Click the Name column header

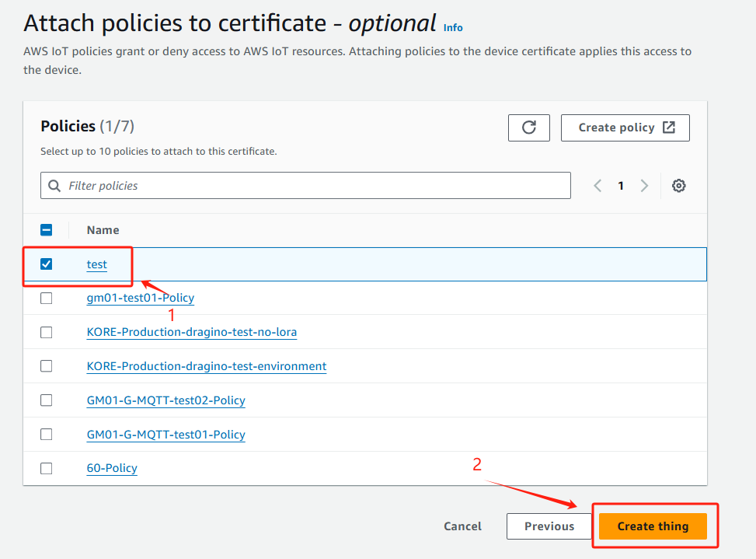tap(103, 230)
